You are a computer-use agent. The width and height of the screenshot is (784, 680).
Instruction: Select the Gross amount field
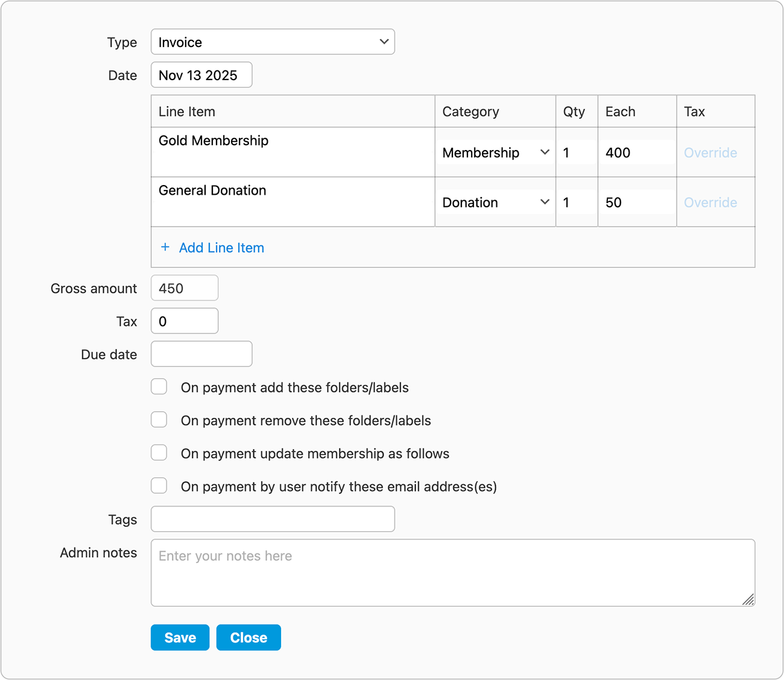[185, 288]
